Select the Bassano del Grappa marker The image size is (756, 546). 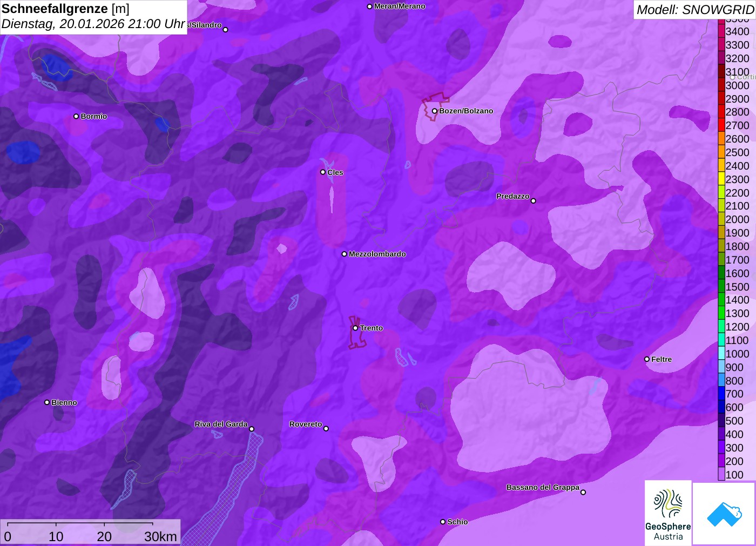[583, 492]
